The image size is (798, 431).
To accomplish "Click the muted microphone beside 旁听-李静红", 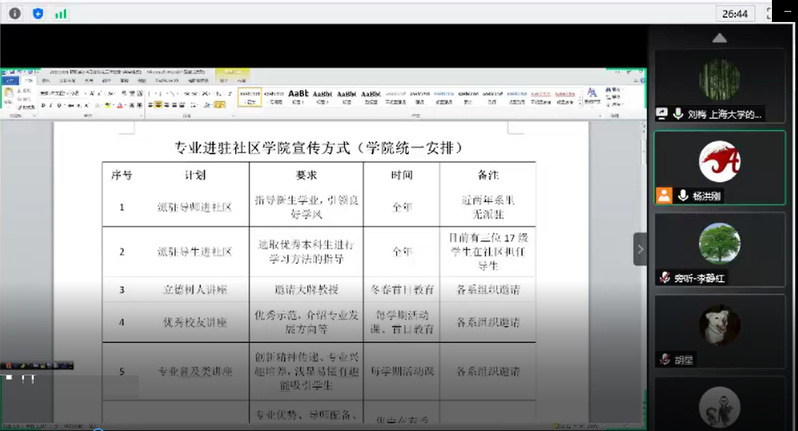I will (662, 277).
